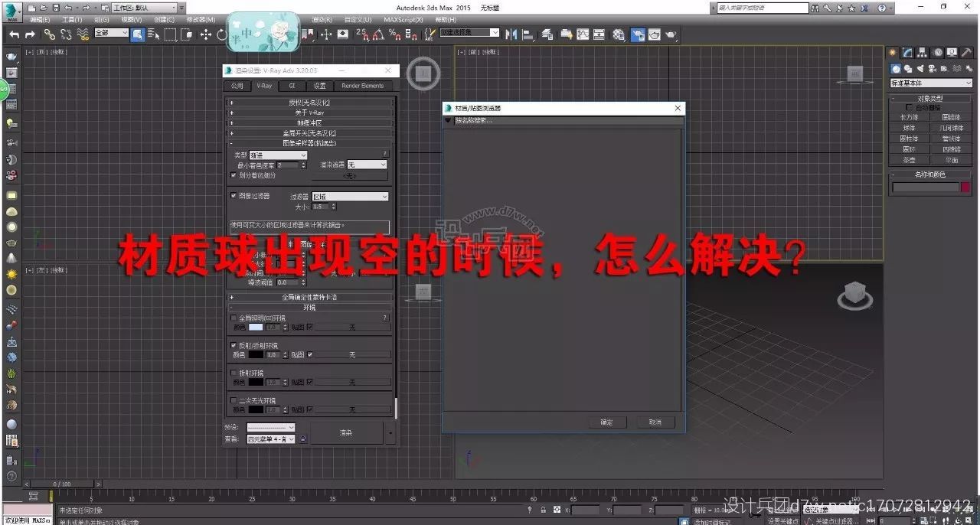The image size is (980, 525).
Task: Create a 长方体 box primitive
Action: click(909, 117)
